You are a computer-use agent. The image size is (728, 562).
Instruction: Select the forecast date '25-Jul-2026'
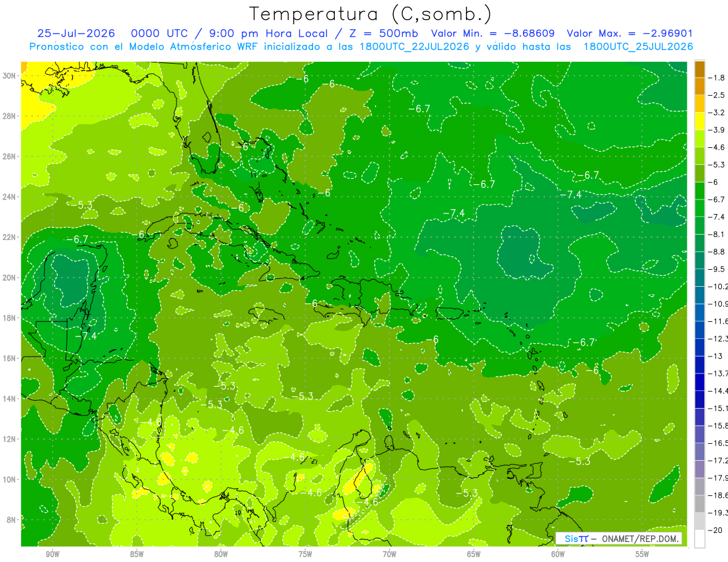coord(77,33)
